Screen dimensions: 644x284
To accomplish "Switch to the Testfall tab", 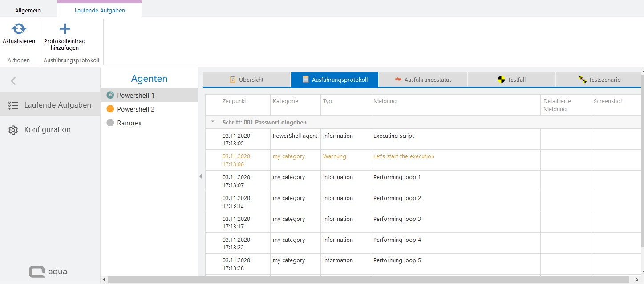I will [x=511, y=80].
